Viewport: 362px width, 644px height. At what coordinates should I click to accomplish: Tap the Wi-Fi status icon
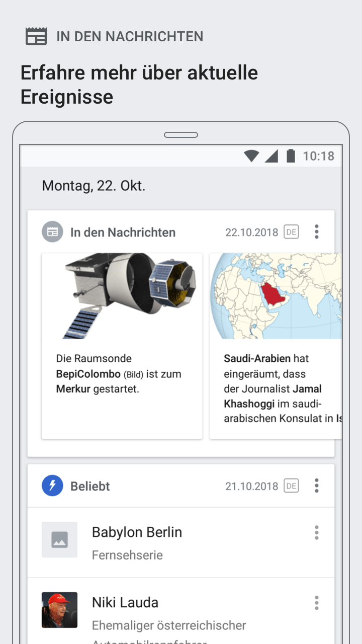[251, 156]
